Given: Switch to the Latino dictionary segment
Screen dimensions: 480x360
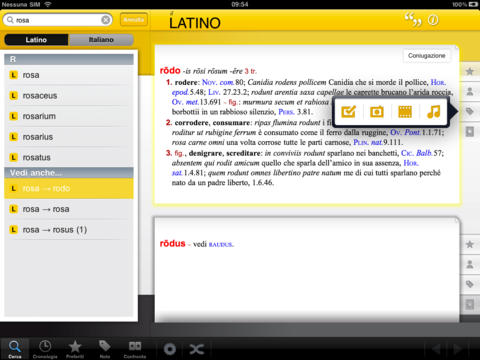Looking at the screenshot, I should pyautogui.click(x=36, y=40).
